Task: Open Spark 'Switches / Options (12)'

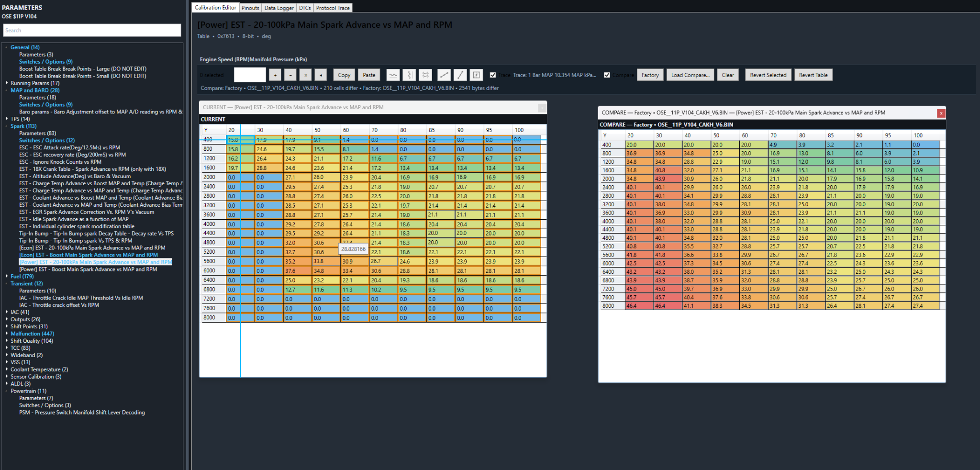Action: (47, 140)
